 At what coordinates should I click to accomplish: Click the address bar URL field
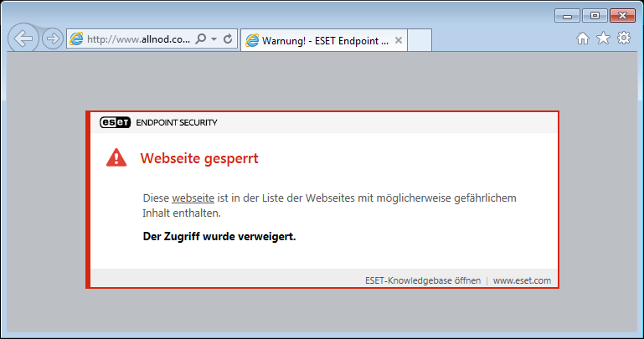(x=138, y=39)
